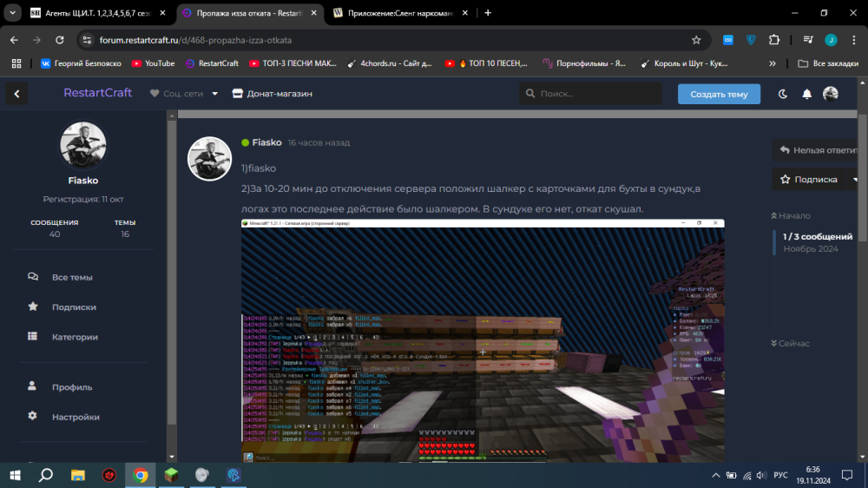The image size is (868, 488).
Task: Open the Windows Start menu
Action: 16,475
